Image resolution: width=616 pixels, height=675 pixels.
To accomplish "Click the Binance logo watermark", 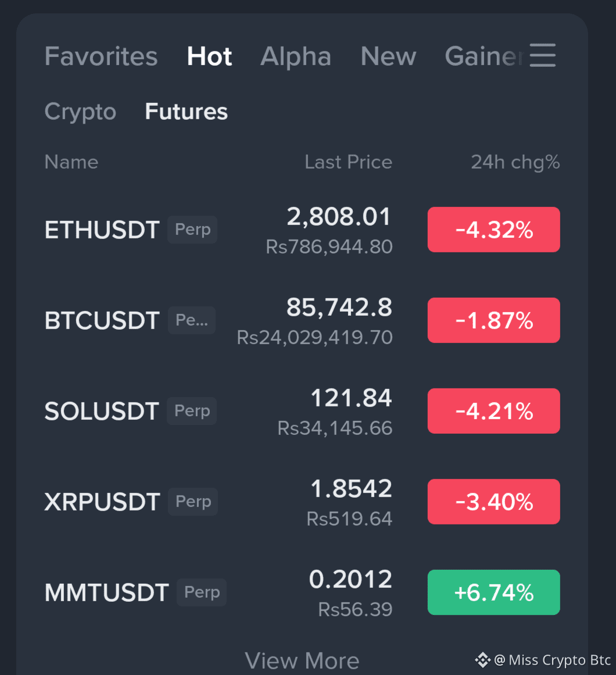I will click(x=482, y=660).
